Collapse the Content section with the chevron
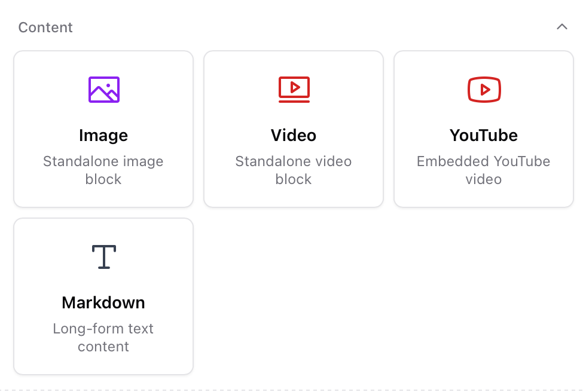 pyautogui.click(x=561, y=27)
